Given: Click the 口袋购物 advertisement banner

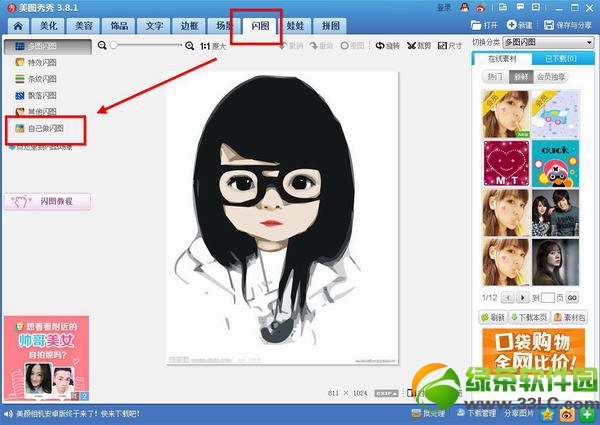Looking at the screenshot, I should 533,348.
